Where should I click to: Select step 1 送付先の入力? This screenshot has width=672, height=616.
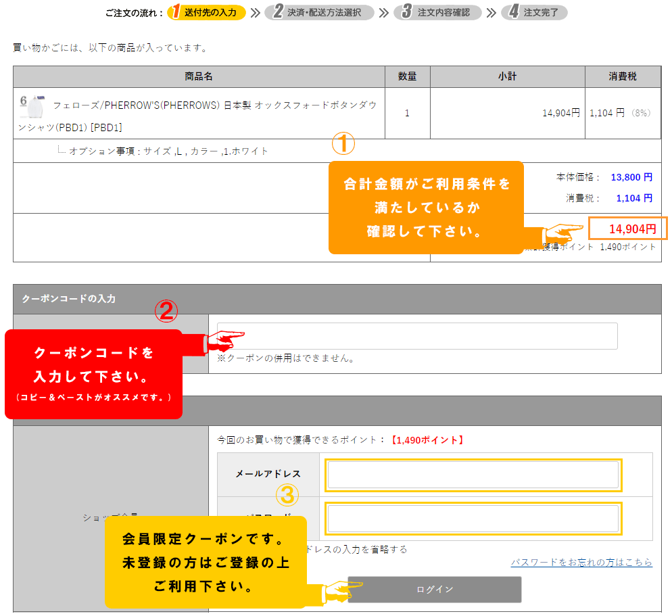click(x=207, y=12)
